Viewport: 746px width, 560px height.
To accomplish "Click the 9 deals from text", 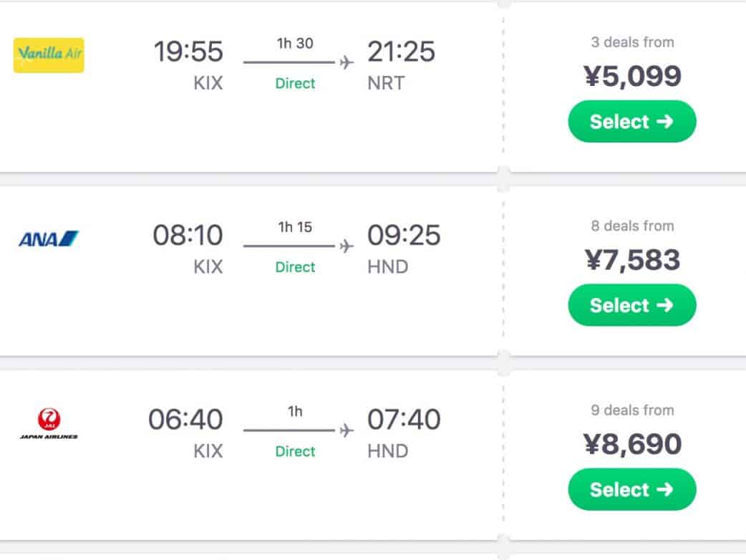I will click(632, 410).
